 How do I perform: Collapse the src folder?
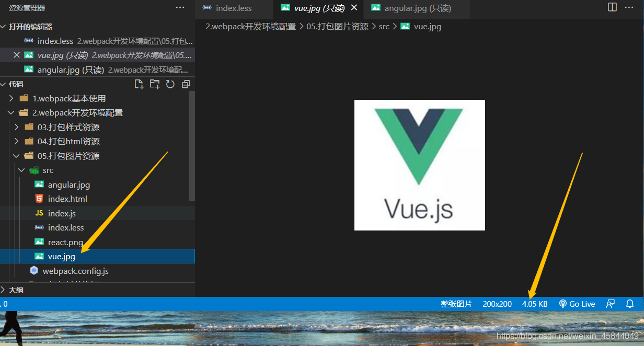(x=94, y=170)
